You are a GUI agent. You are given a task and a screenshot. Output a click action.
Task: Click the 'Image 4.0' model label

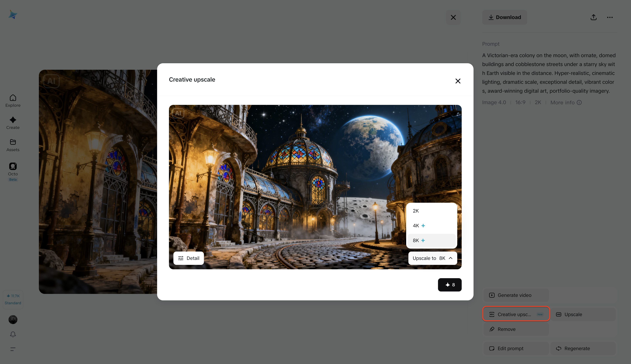(494, 102)
